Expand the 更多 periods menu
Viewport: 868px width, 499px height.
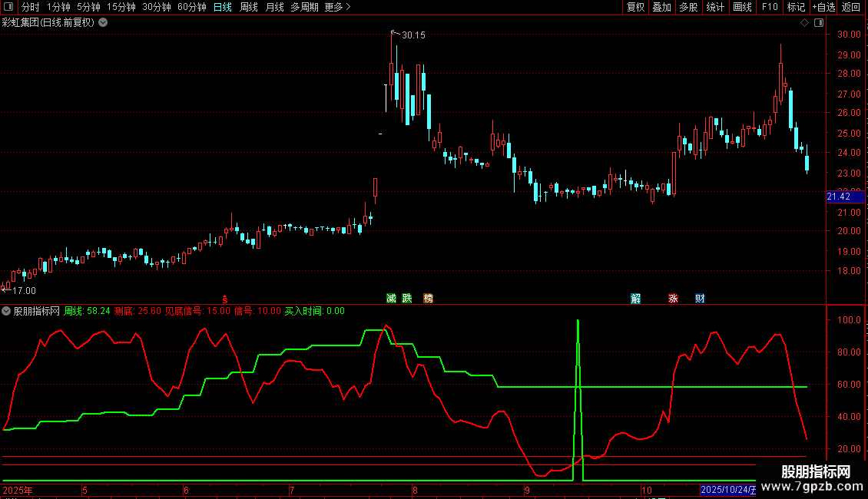click(337, 7)
